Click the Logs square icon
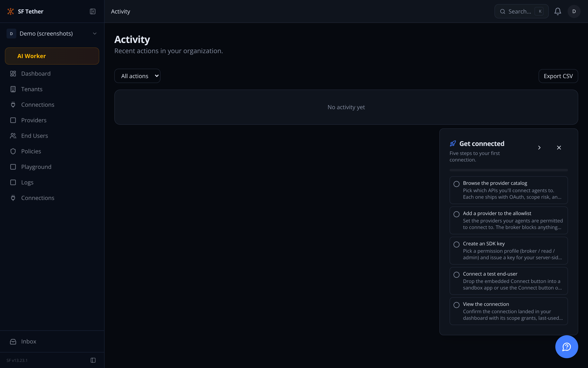588x368 pixels. click(x=13, y=182)
